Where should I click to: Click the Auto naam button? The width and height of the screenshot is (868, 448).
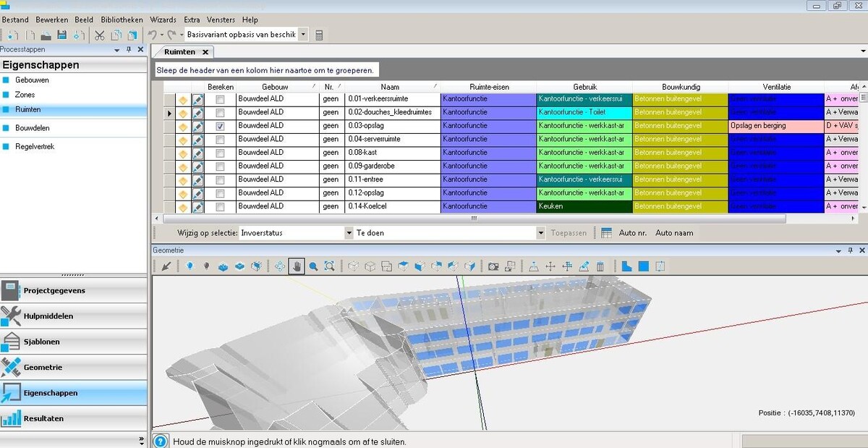tap(673, 233)
